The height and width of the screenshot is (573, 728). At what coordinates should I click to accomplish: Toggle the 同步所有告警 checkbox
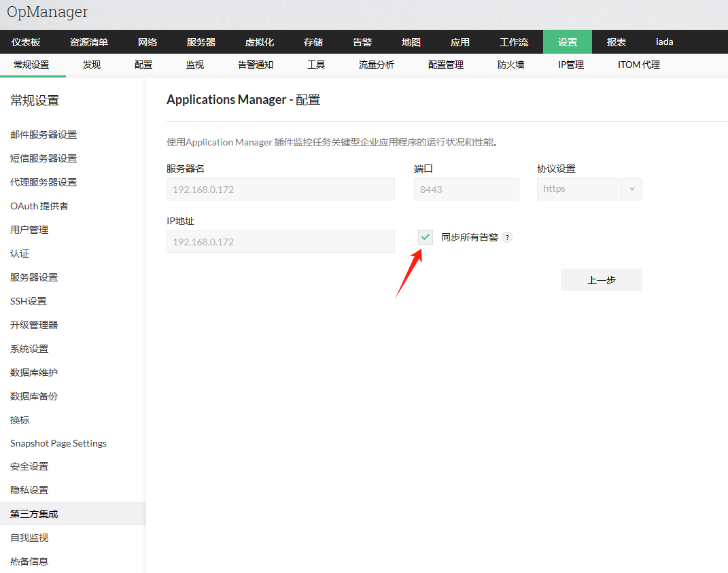(x=426, y=237)
